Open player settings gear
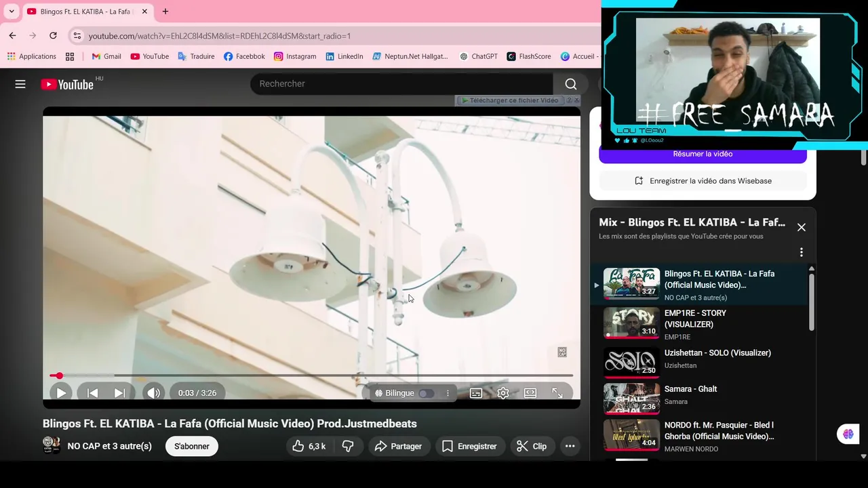 click(x=503, y=393)
